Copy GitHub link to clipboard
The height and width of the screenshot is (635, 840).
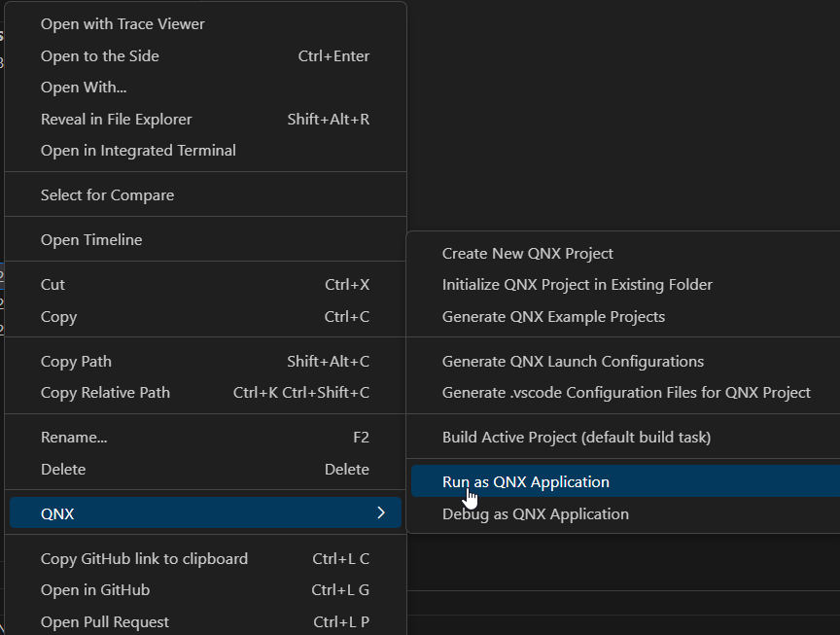[205, 559]
